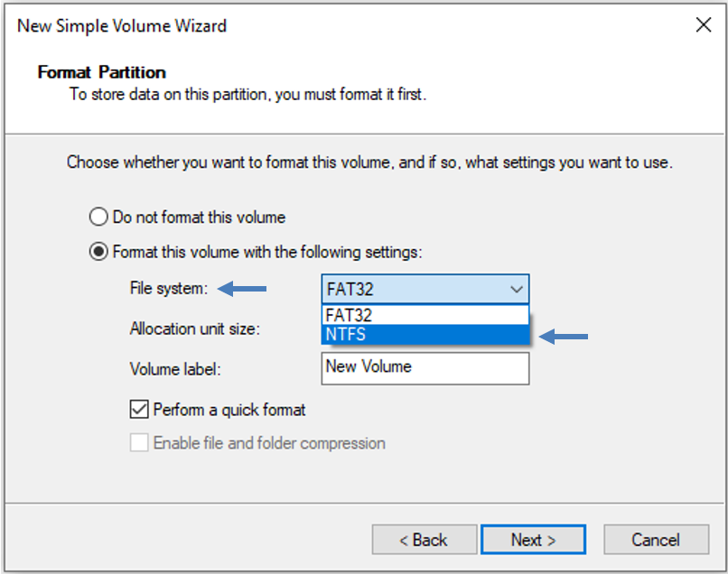The width and height of the screenshot is (728, 574).
Task: Pick NTFS from the dropdown list
Action: pos(425,334)
